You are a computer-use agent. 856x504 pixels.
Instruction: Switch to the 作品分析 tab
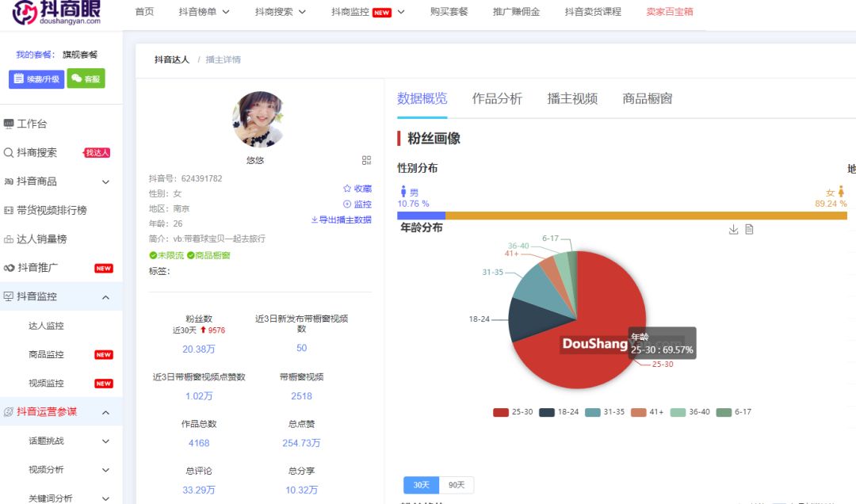click(497, 98)
